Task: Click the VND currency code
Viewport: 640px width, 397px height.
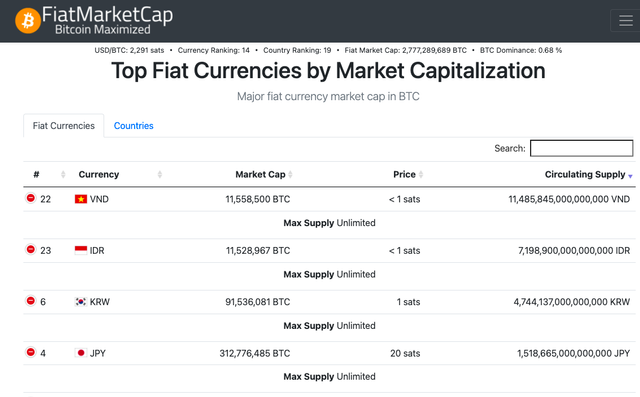Action: pos(99,199)
